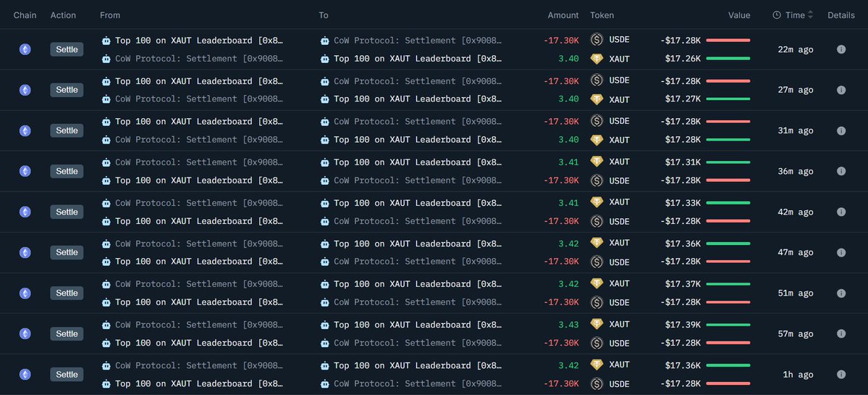Open details info icon for 47m ago row
868x395 pixels.
841,252
